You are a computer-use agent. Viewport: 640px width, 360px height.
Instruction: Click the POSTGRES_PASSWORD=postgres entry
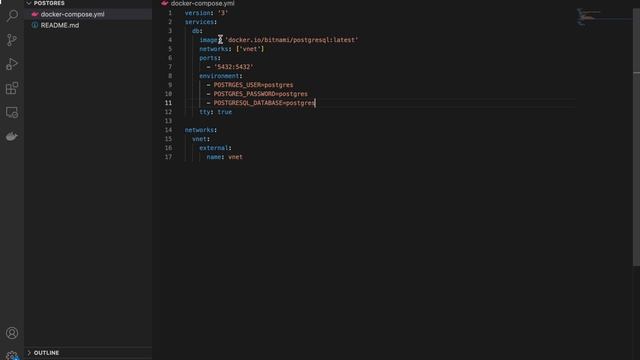click(x=261, y=94)
